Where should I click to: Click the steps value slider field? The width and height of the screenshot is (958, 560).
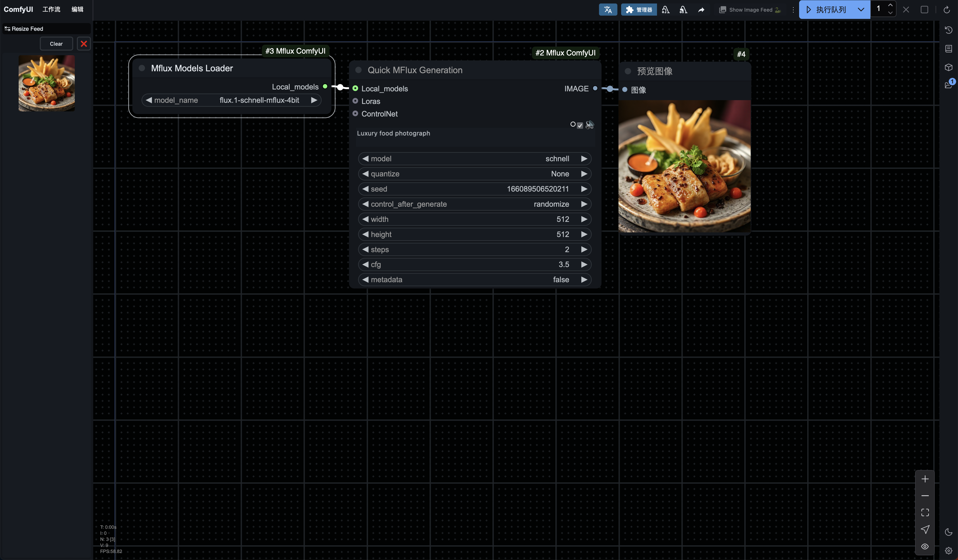474,249
